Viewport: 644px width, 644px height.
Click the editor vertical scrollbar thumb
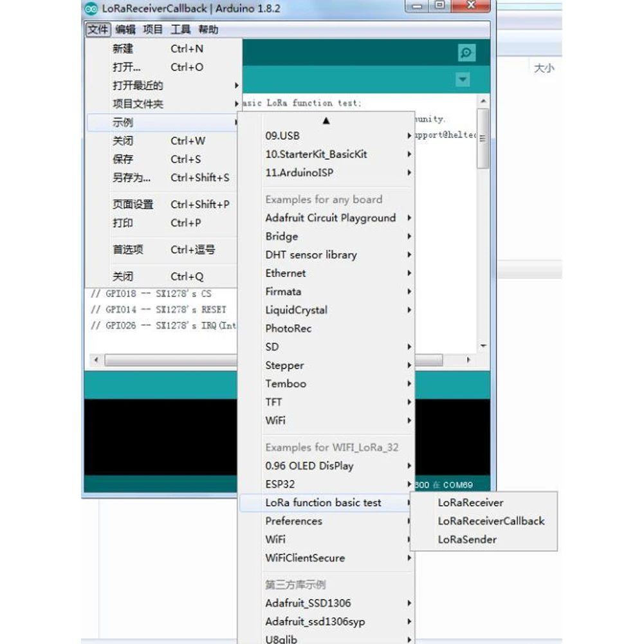click(483, 138)
